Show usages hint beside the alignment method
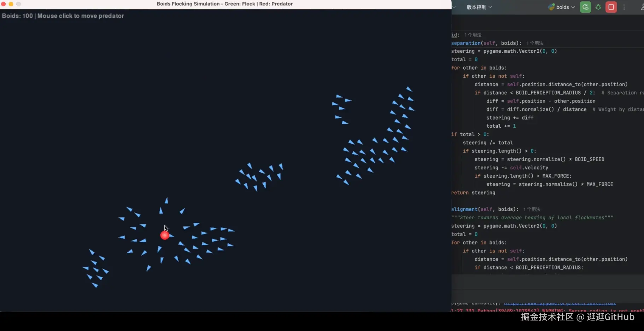 pyautogui.click(x=532, y=209)
